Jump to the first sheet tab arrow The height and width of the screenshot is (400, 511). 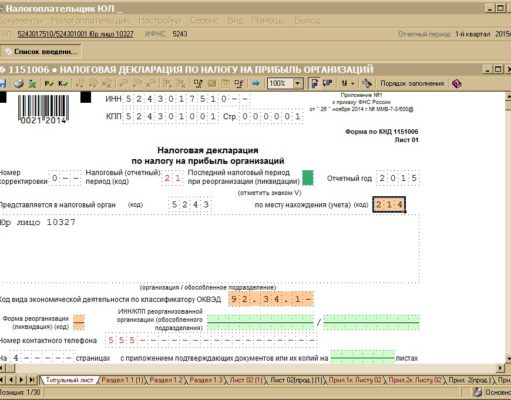(x=2, y=380)
